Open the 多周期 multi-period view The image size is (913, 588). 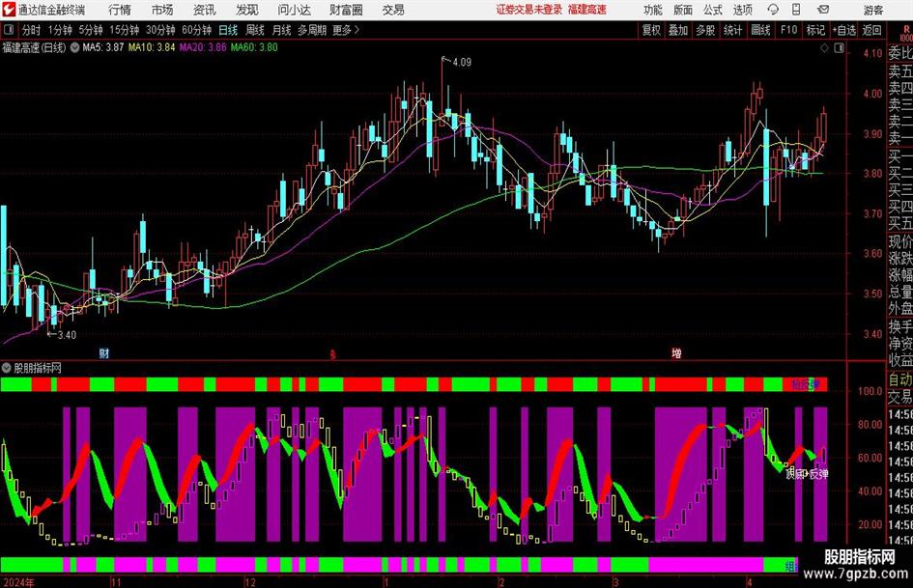[312, 30]
